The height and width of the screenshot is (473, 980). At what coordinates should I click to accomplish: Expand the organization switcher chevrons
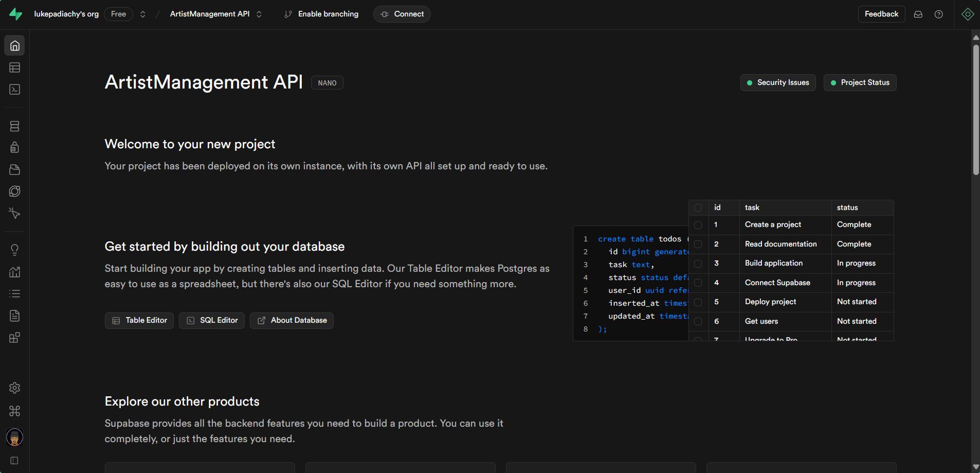pos(143,14)
